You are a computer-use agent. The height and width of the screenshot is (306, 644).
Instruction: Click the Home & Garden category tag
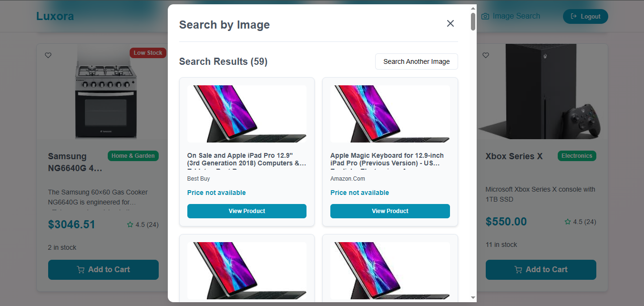click(x=133, y=156)
